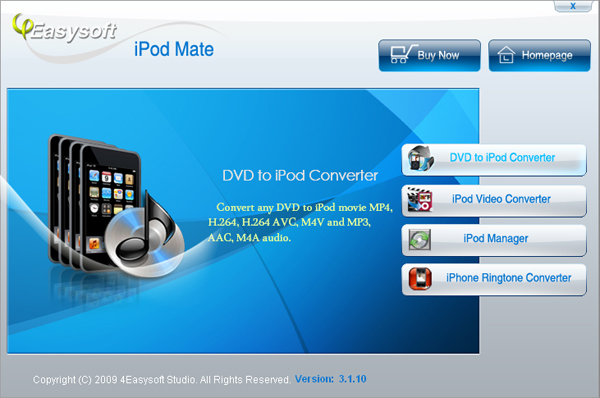Viewport: 600px width, 398px height.
Task: Open the Buy Now page
Action: [429, 55]
